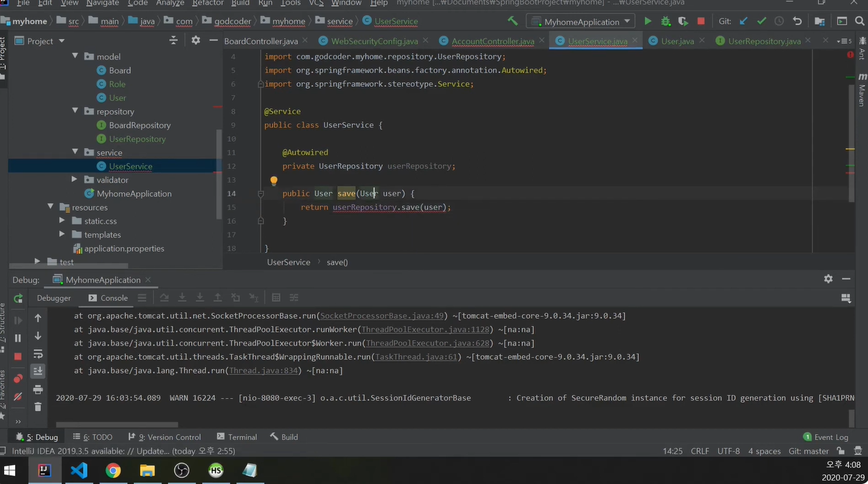The width and height of the screenshot is (868, 484).
Task: Minimize the Debug tool window
Action: [x=846, y=279]
